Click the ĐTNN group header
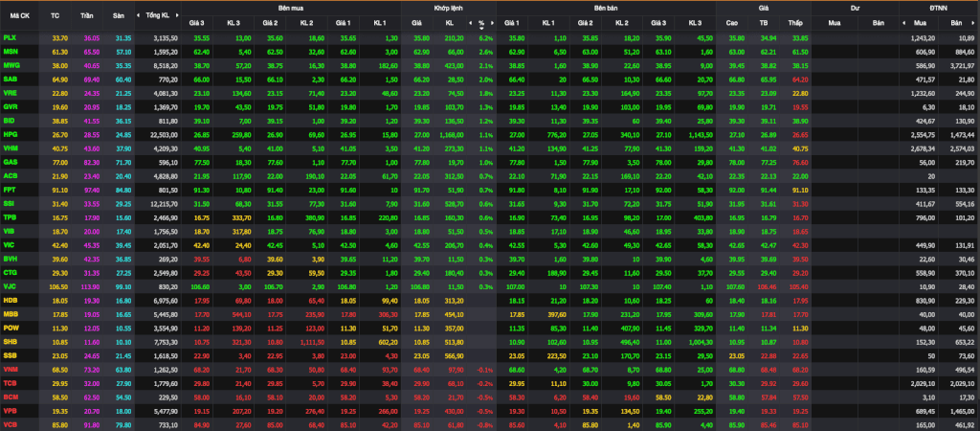 pos(940,8)
